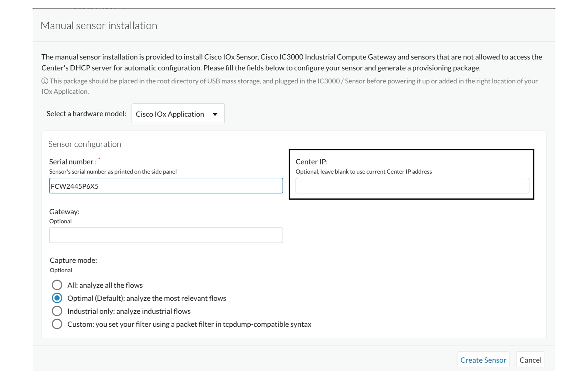Click 'Optional, leave blank to use current' hint
The image size is (588, 379).
pos(364,172)
